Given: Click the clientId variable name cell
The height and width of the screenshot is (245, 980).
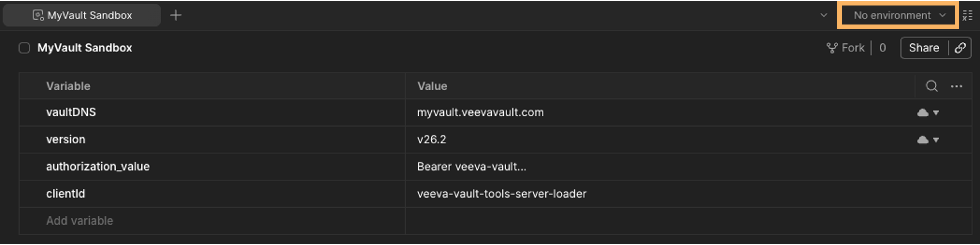Looking at the screenshot, I should point(212,194).
